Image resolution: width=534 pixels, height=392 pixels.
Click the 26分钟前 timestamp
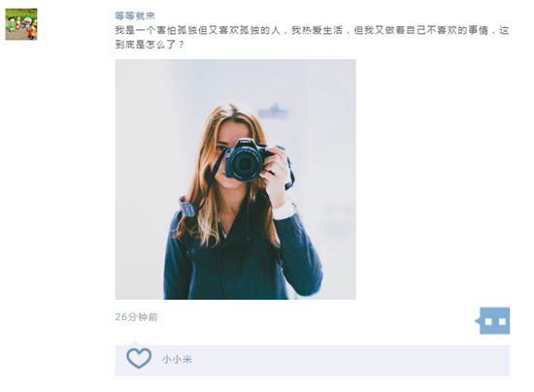tap(137, 316)
